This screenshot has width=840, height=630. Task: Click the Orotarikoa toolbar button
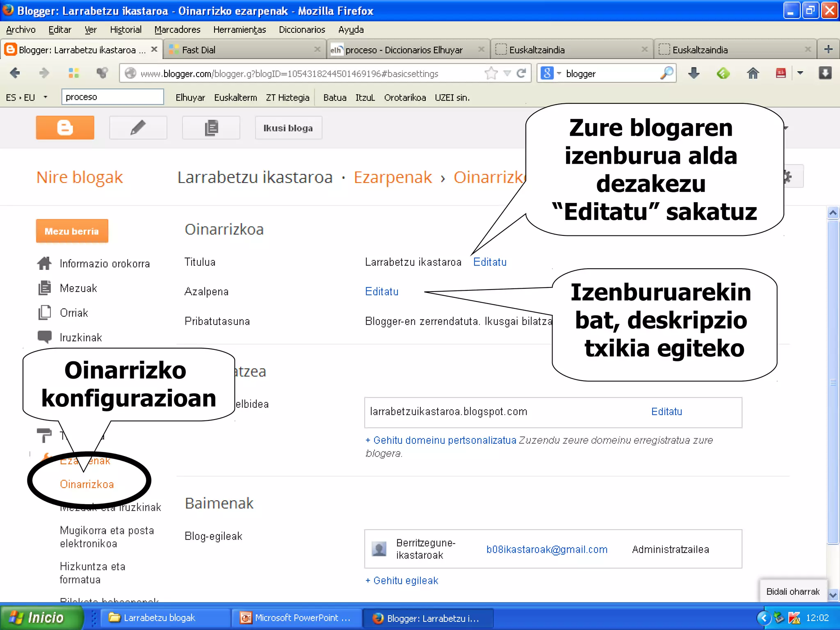[x=405, y=98]
